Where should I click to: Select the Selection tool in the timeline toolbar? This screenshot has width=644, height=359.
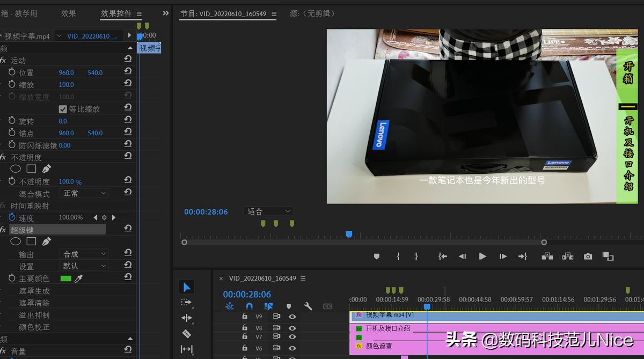tap(186, 287)
